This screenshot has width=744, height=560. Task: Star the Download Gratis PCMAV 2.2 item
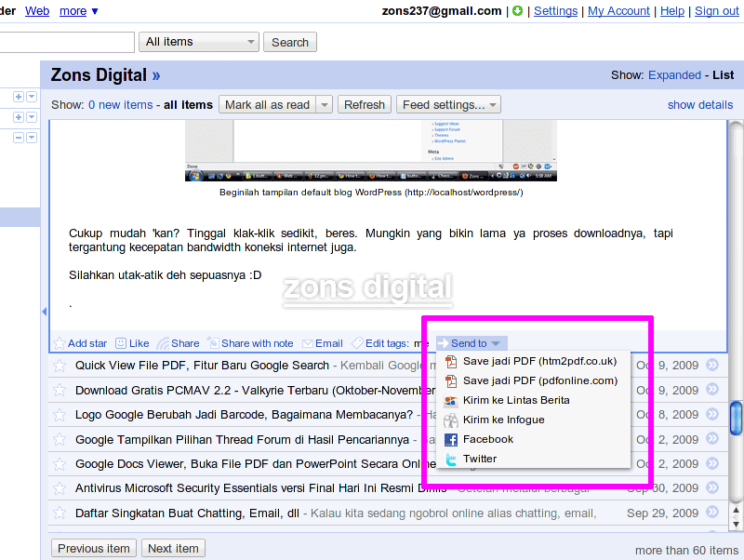(x=60, y=390)
